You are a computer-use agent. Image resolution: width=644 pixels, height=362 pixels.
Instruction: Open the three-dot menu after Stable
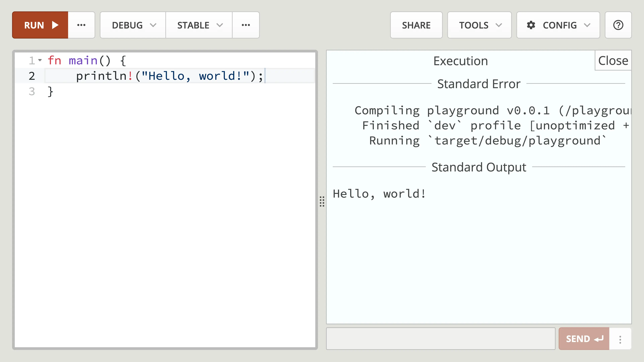click(246, 25)
